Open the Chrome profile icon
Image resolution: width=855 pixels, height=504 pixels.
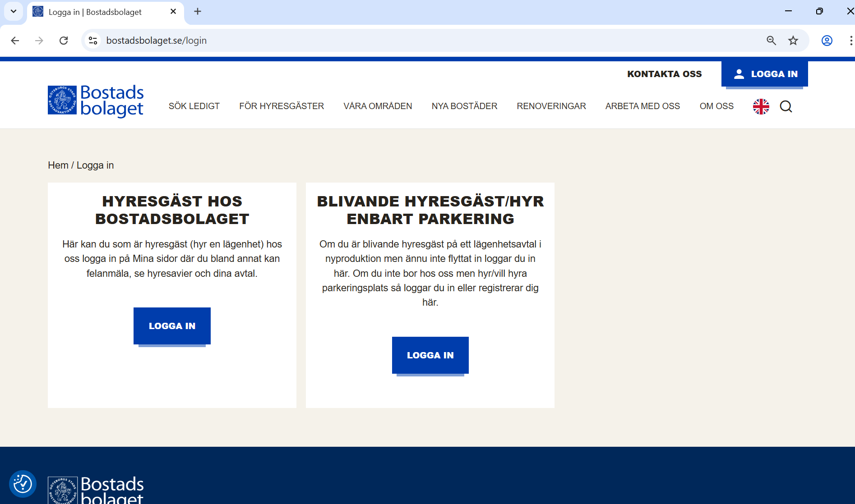(x=827, y=41)
